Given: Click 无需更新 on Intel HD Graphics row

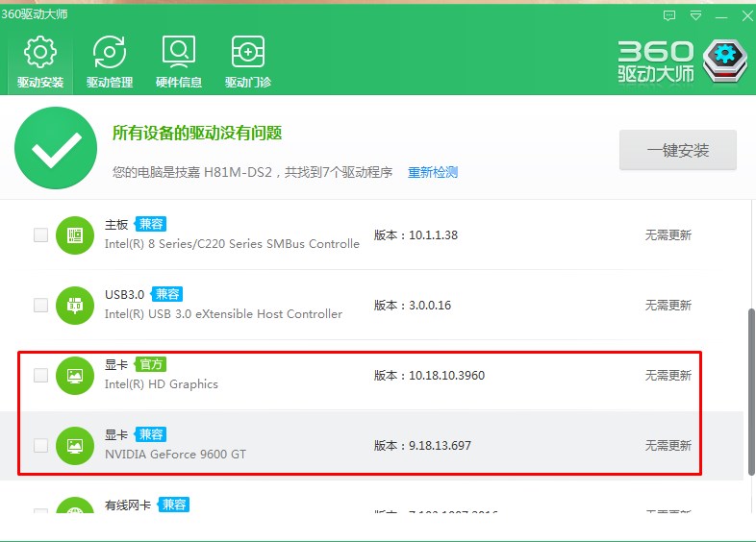Looking at the screenshot, I should [668, 376].
